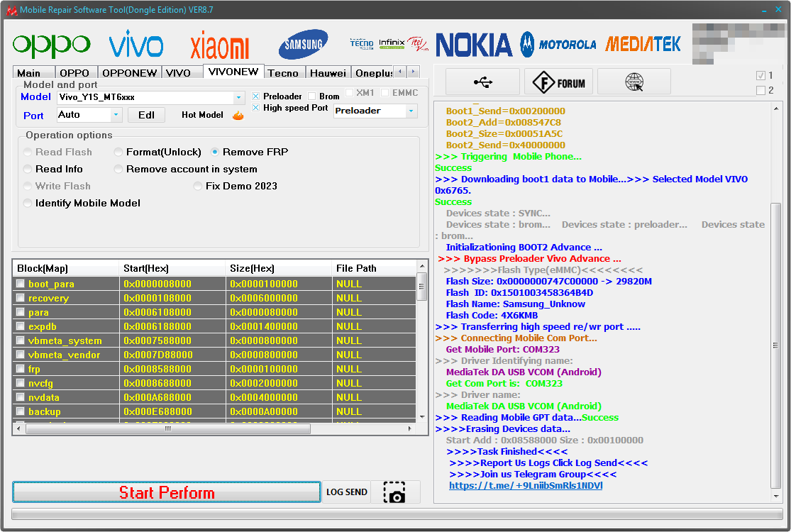Click the Samsung brand logo

(x=303, y=45)
